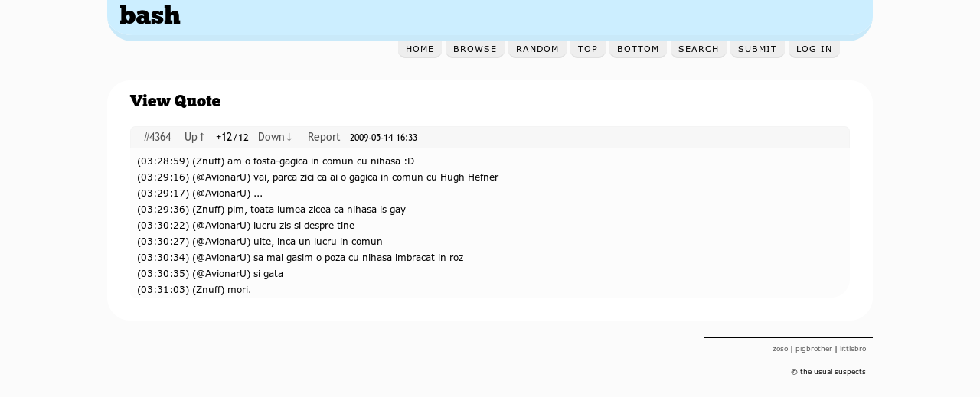Click the last line '(Znuff) mori.'
This screenshot has width=980, height=397.
pos(194,289)
